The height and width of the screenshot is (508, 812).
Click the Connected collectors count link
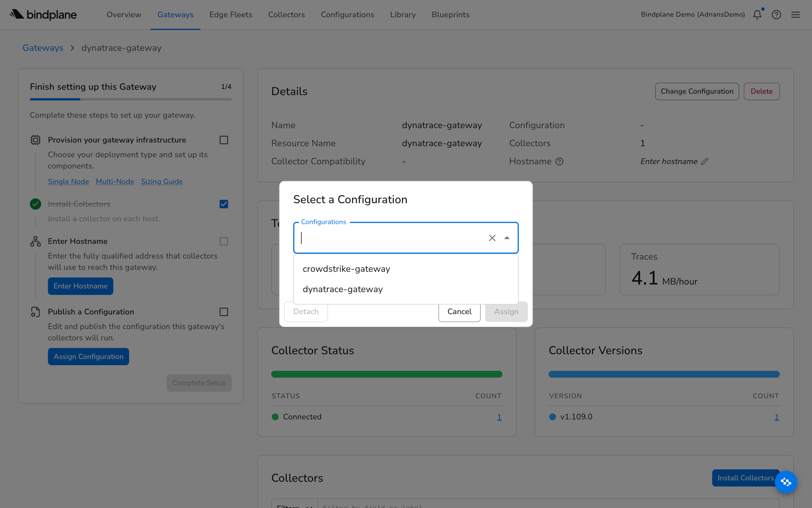[499, 417]
